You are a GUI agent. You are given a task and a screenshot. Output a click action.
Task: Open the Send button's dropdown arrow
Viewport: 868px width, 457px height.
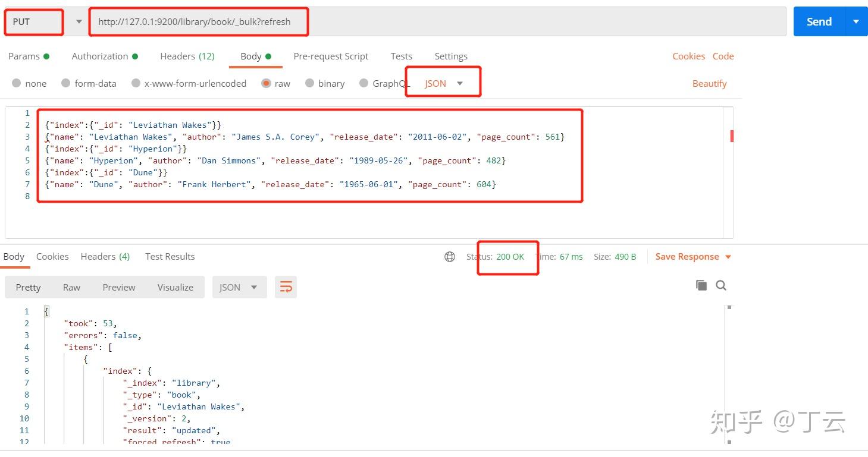(x=856, y=21)
